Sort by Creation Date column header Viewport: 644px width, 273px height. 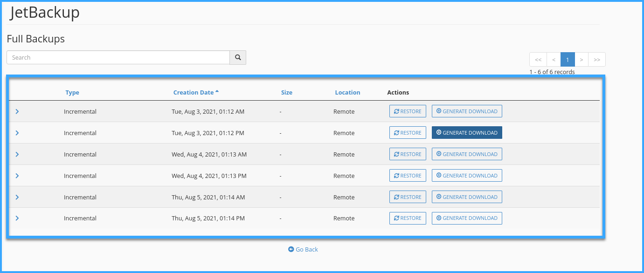pyautogui.click(x=194, y=93)
